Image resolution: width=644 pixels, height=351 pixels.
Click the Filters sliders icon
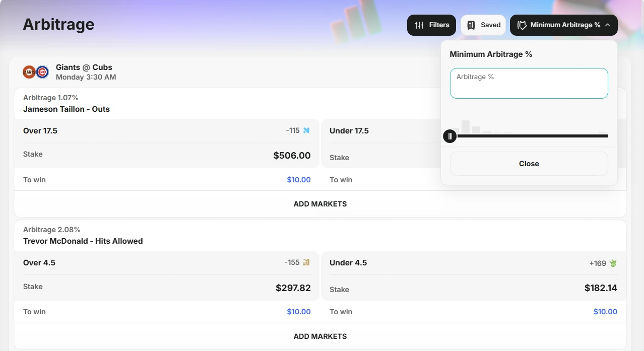[x=419, y=25]
